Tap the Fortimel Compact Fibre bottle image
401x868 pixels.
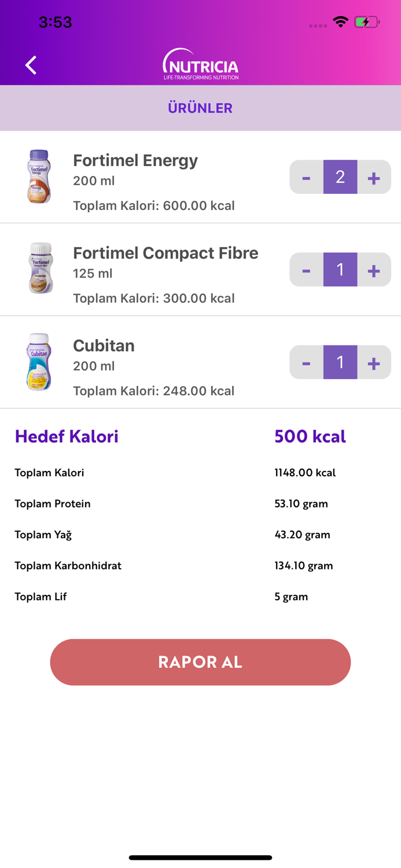coord(39,269)
